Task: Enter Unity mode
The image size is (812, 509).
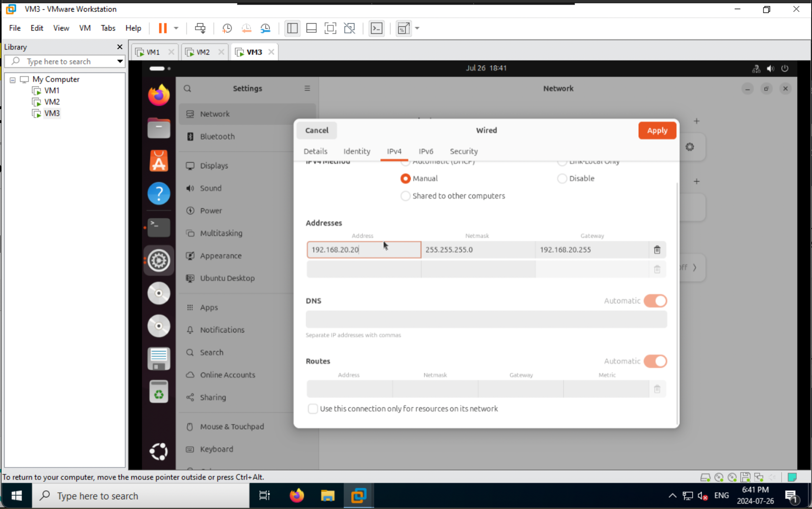Action: 349,28
